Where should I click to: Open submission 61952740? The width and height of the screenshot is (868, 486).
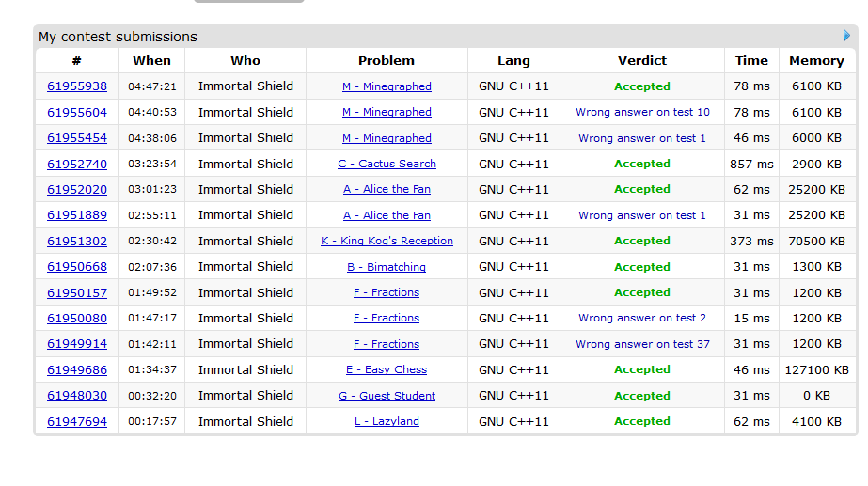[x=77, y=164]
